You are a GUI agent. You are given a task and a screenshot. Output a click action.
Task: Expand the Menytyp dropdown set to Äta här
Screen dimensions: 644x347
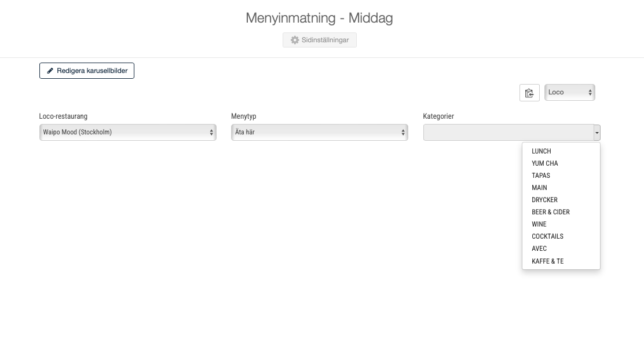pyautogui.click(x=320, y=132)
